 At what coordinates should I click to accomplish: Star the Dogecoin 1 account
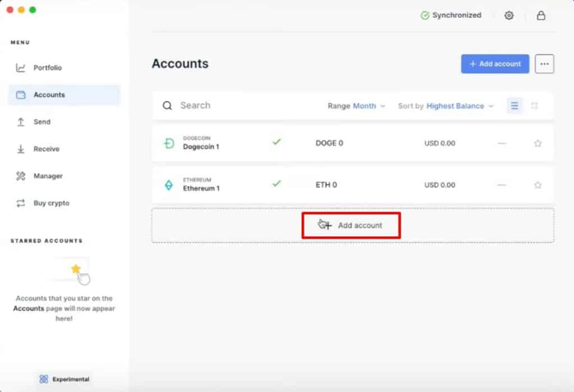538,143
